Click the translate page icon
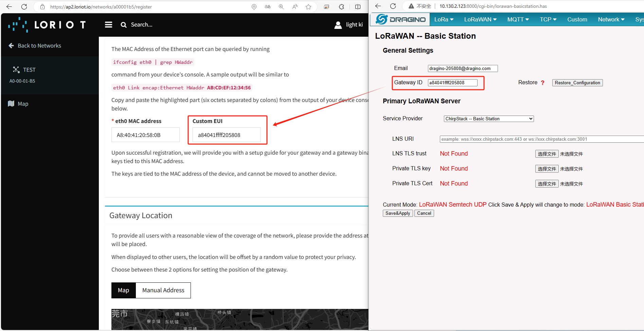644x331 pixels. point(268,7)
